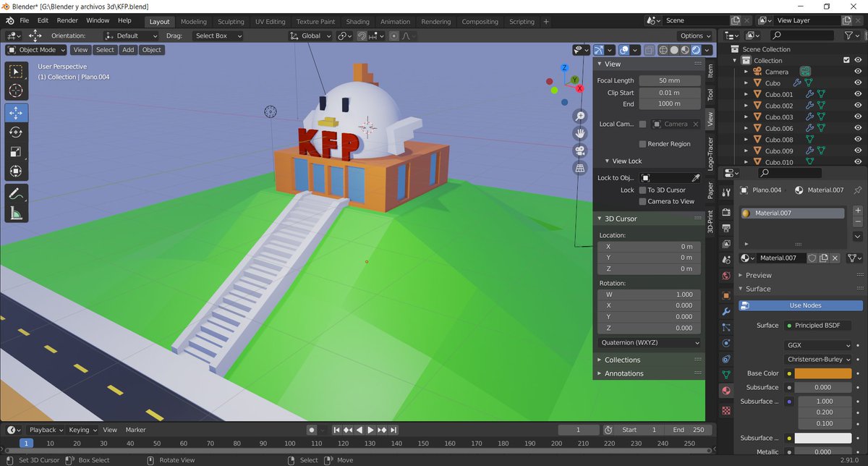Switch to Solid viewport shading
This screenshot has height=466, width=868.
point(674,50)
